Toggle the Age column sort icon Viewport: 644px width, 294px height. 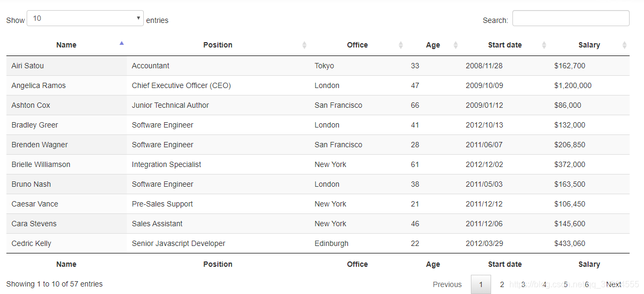pos(455,45)
